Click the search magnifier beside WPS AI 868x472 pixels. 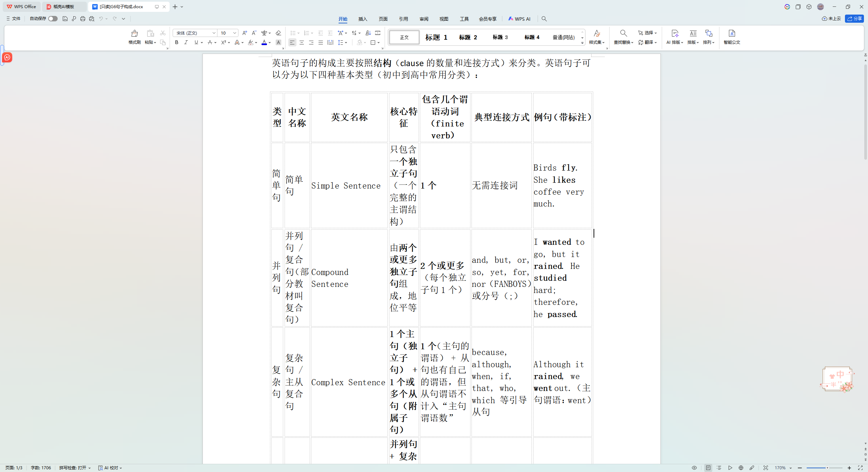(544, 19)
